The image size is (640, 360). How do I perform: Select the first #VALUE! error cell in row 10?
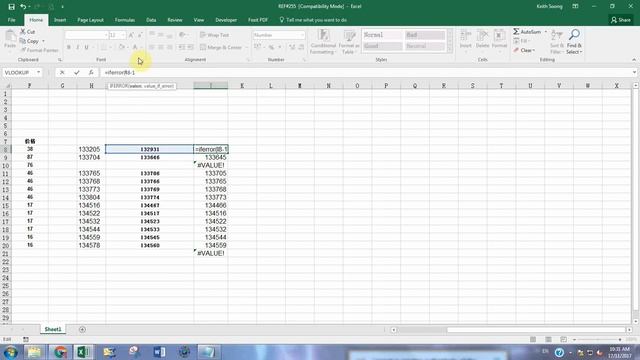coord(211,165)
